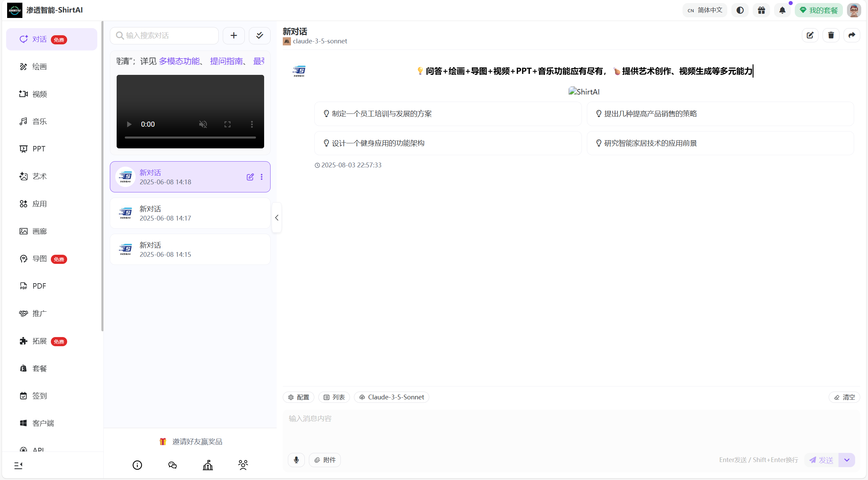This screenshot has height=480, width=868.
Task: Open the WeChat icon at bottom
Action: coord(173,465)
